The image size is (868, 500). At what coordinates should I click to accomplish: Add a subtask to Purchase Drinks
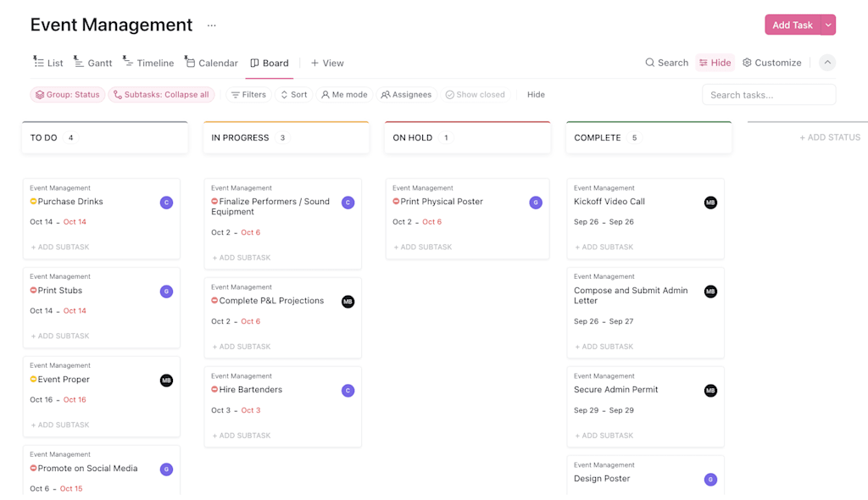[x=60, y=247]
